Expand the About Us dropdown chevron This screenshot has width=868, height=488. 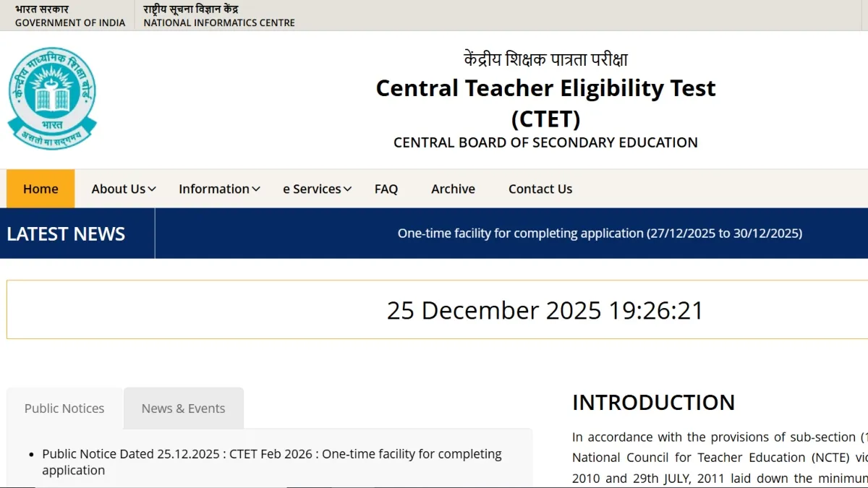point(152,189)
